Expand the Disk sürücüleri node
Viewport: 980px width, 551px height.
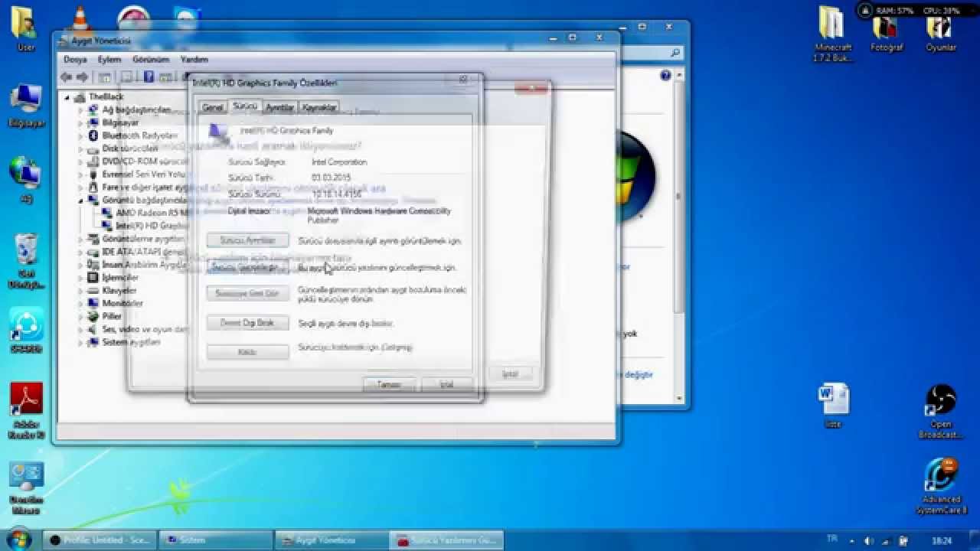click(x=80, y=148)
